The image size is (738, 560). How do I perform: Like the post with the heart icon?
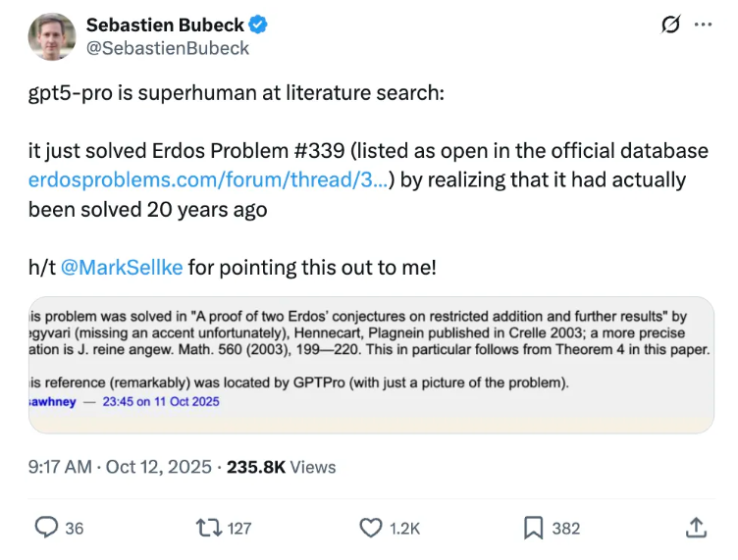pos(370,528)
